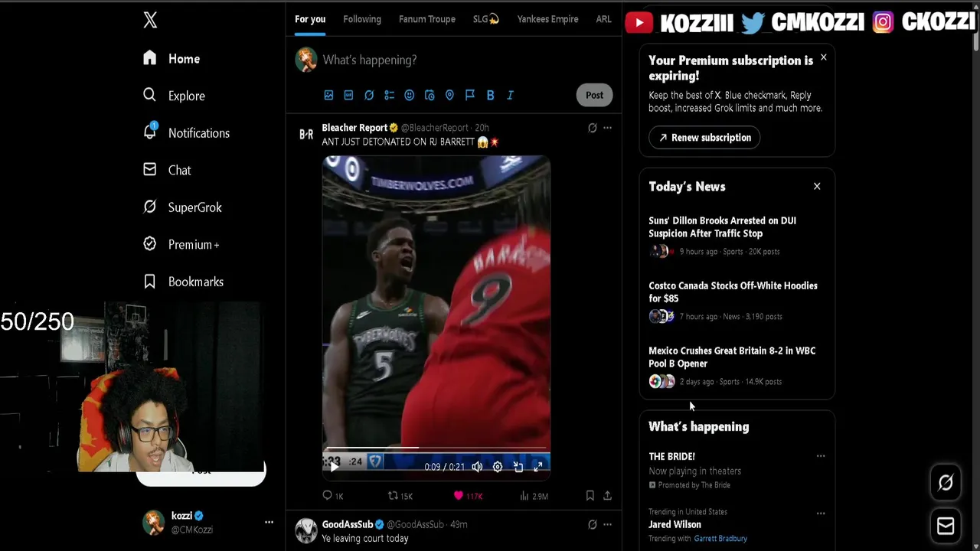The image size is (980, 551).
Task: Add media image to the post
Action: click(x=328, y=95)
